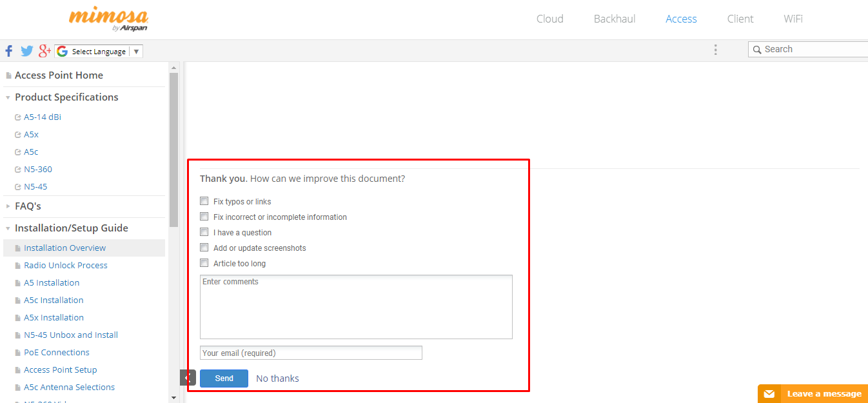Screen dimensions: 868x403
Task: Click the Twitter bird icon
Action: coord(26,51)
